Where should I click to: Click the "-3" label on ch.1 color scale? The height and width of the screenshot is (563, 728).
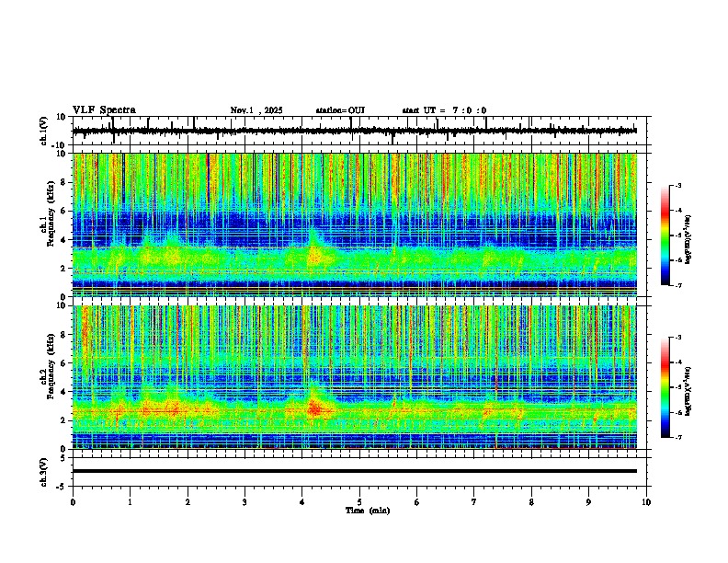677,185
